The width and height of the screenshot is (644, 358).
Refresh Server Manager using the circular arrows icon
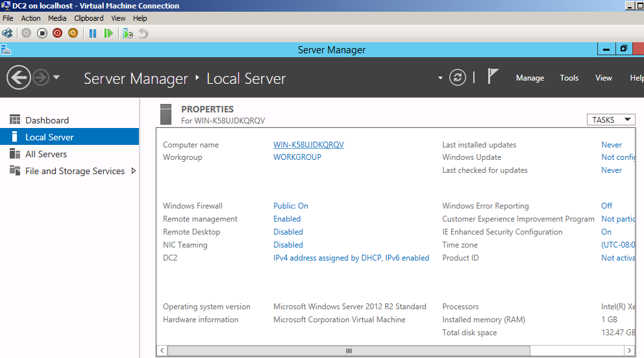[x=458, y=78]
